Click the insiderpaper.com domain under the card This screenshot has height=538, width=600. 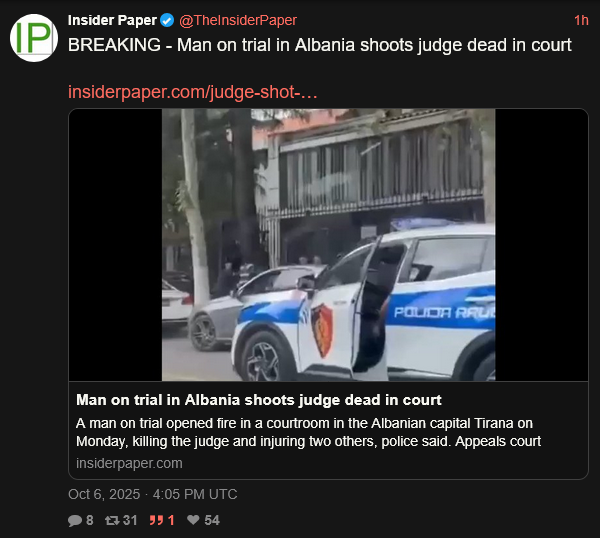click(129, 463)
